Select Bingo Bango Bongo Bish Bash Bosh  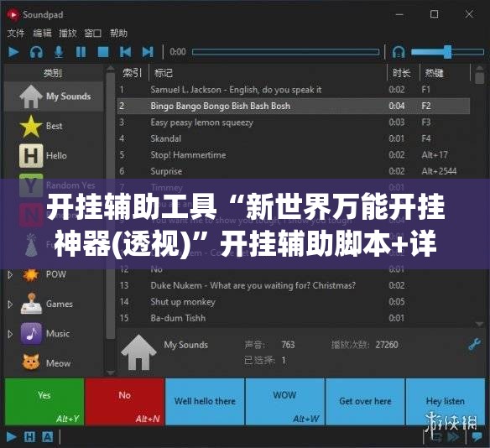(x=294, y=107)
